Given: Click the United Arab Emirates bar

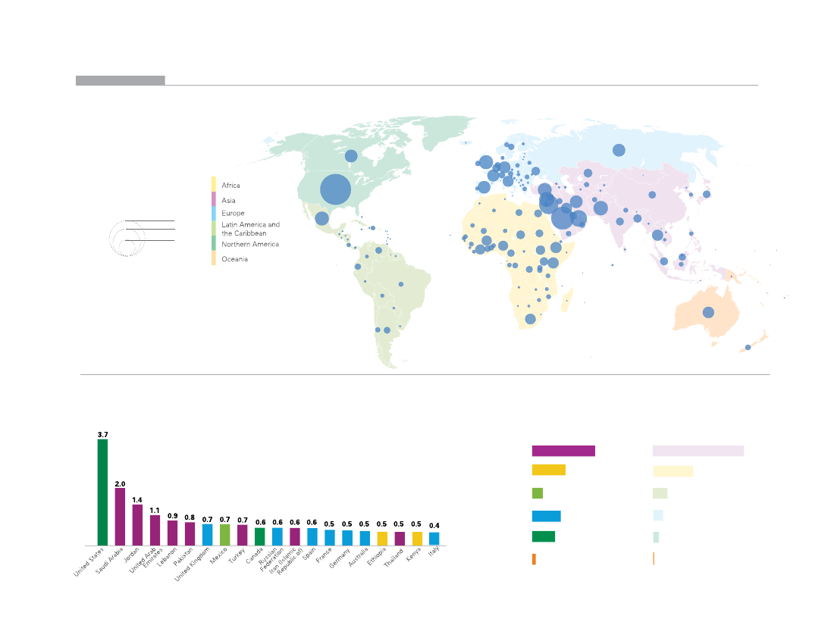Looking at the screenshot, I should pos(155,530).
